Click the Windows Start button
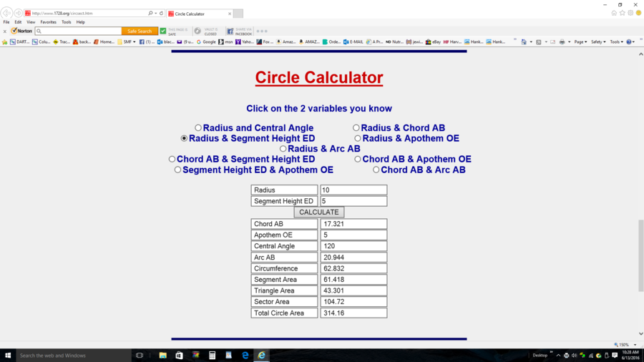Viewport: 644px width, 362px height. (7, 355)
